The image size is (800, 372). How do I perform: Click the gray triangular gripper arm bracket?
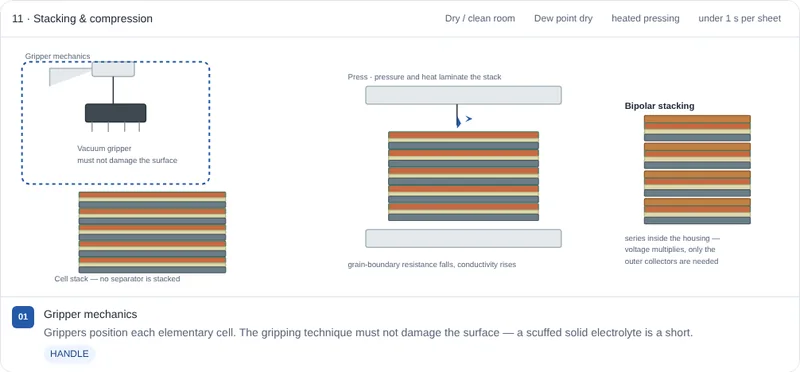click(x=70, y=77)
